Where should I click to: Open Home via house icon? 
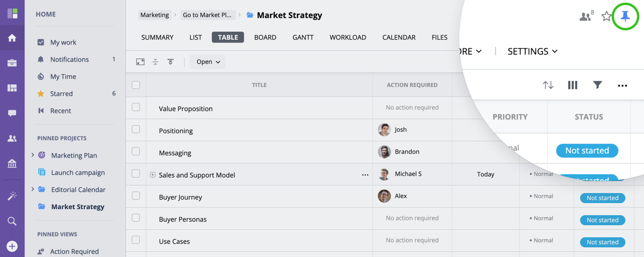tap(12, 38)
